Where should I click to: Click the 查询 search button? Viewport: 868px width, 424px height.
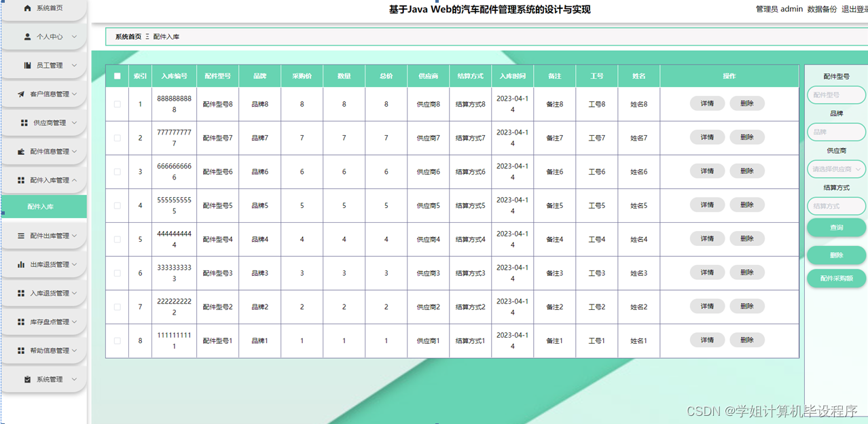coord(836,227)
